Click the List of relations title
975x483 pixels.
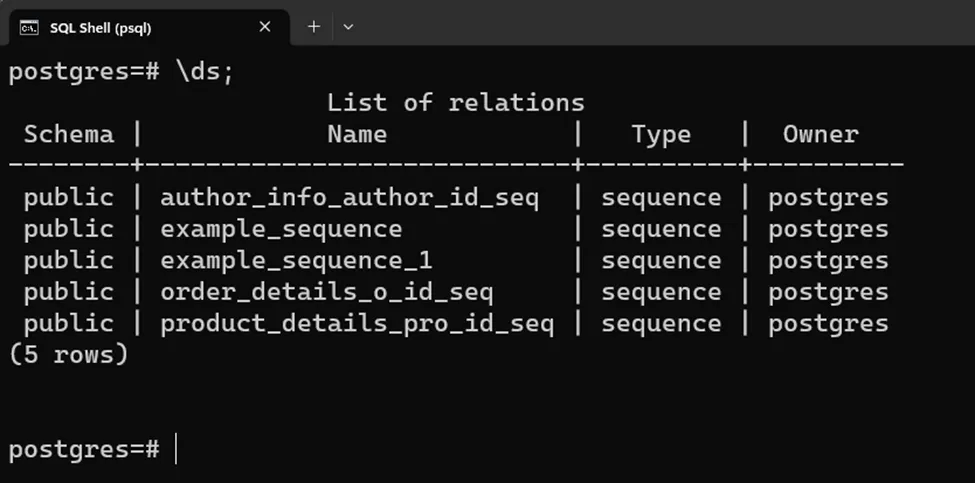pyautogui.click(x=455, y=103)
